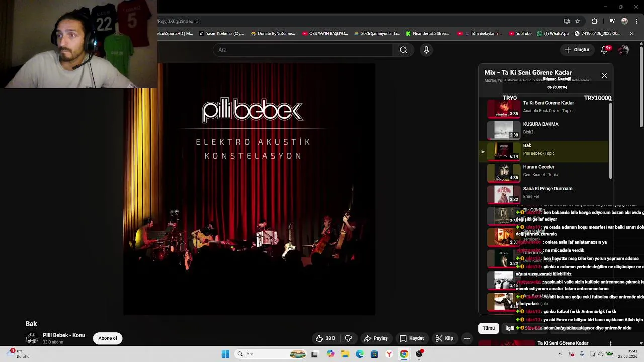The width and height of the screenshot is (644, 362).
Task: Open Microsoft Store from the taskbar
Action: tap(374, 354)
